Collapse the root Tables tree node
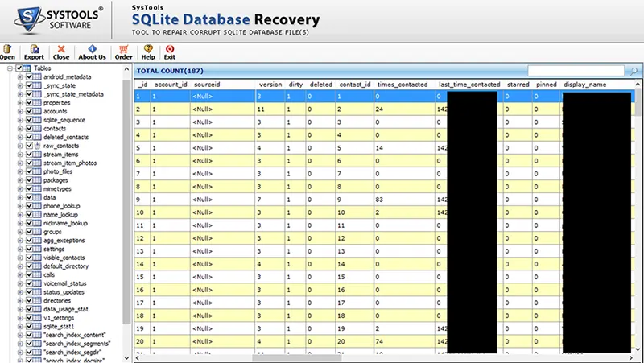The height and width of the screenshot is (363, 644). (x=10, y=68)
